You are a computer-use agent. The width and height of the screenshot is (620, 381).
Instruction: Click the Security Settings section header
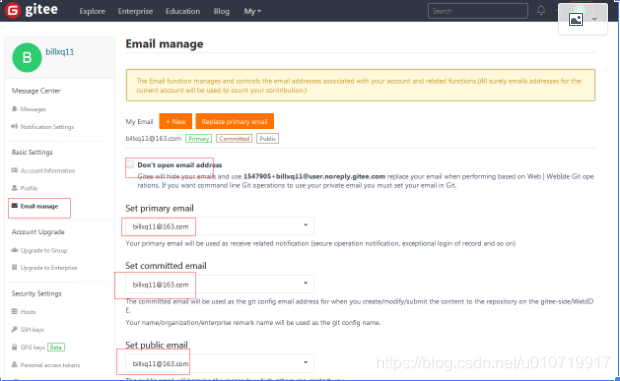tap(36, 293)
